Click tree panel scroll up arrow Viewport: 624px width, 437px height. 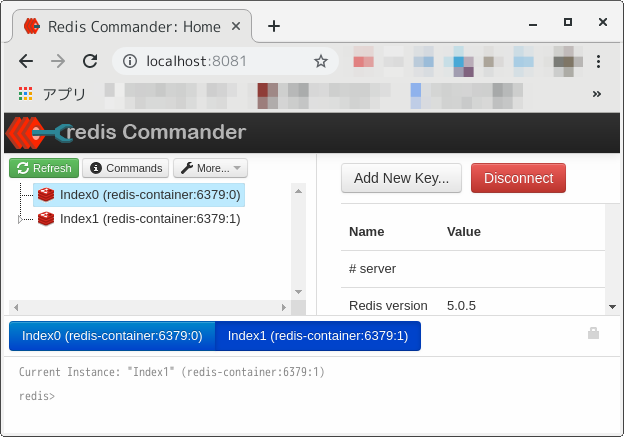click(x=298, y=191)
